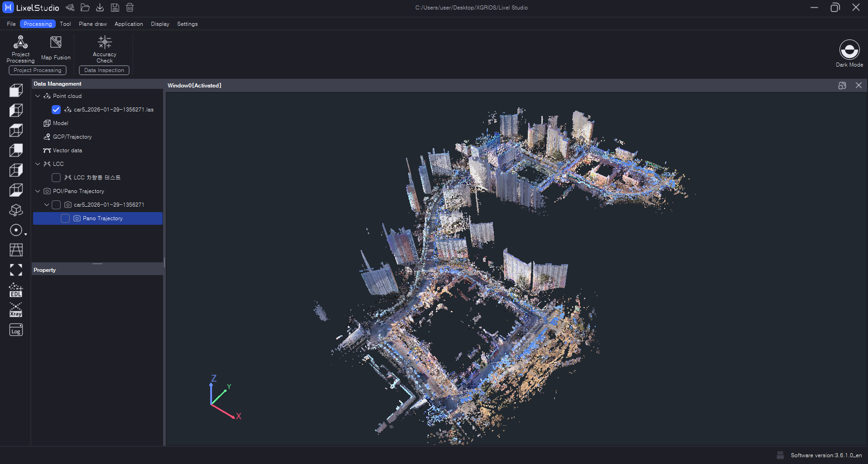Open the Accuracy Check tool
868x464 pixels.
pos(105,48)
